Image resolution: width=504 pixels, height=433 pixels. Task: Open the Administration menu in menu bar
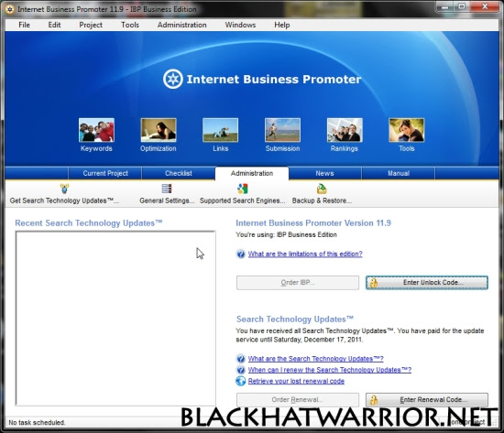click(182, 25)
